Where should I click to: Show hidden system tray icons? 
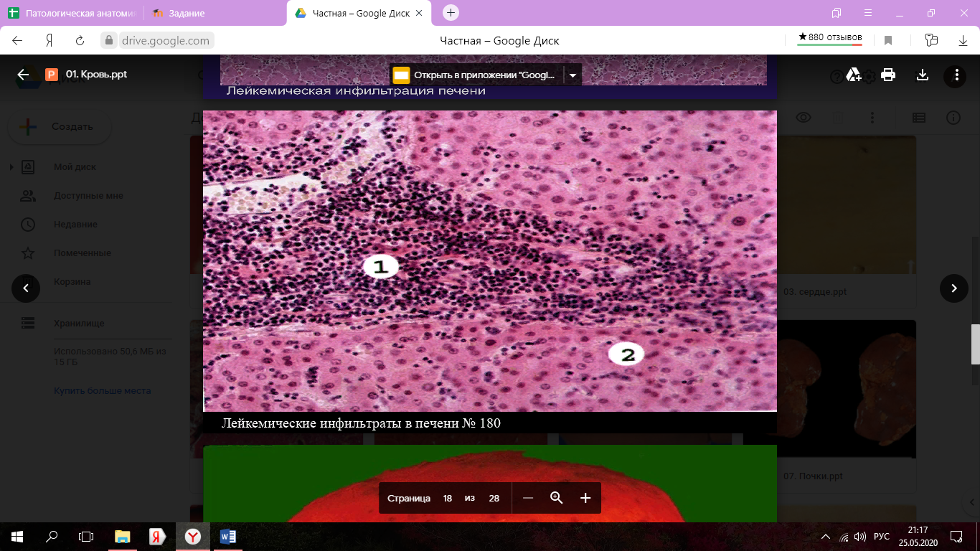coord(826,537)
